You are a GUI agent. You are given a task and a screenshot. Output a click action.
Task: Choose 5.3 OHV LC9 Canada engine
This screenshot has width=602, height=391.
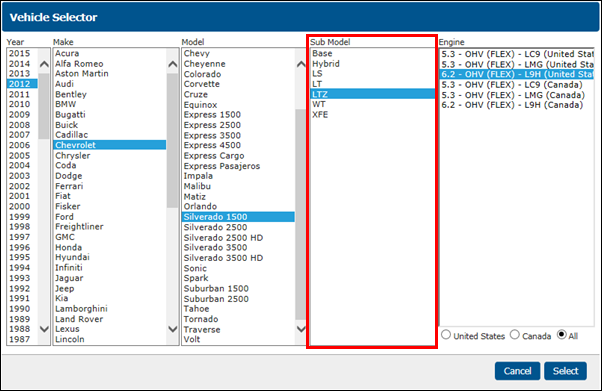[x=517, y=84]
